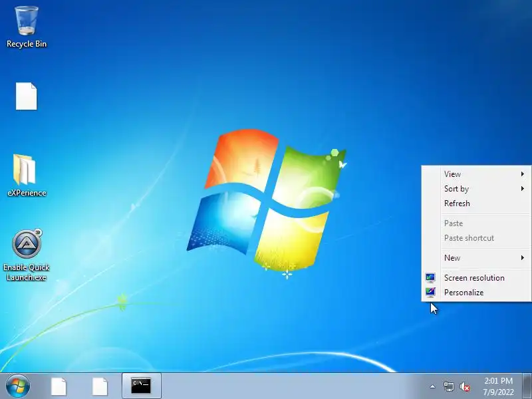
Task: Open the Command Prompt taskbar button
Action: pyautogui.click(x=141, y=386)
